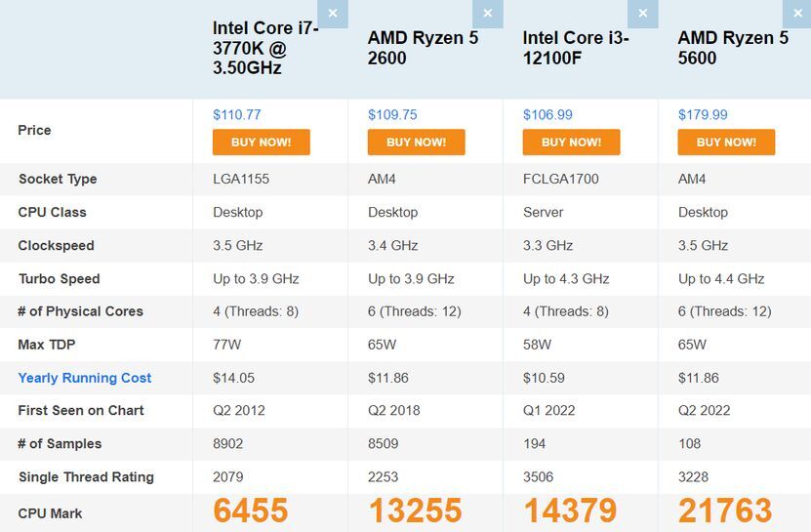Close the Intel Core i3-12100F comparison column

click(643, 14)
